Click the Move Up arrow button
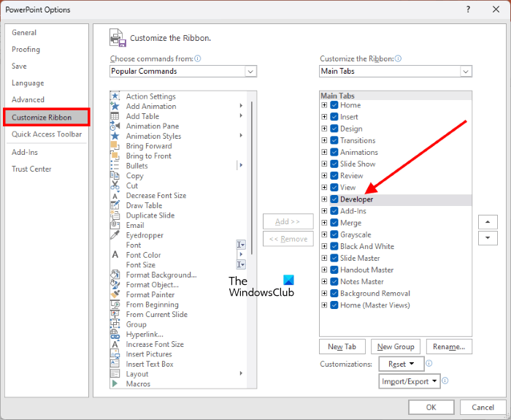 488,222
